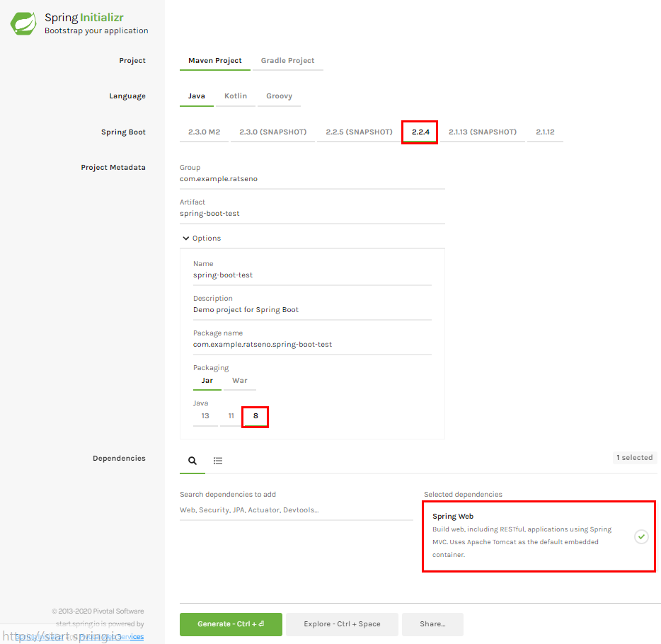Edit the Package name field

(x=312, y=345)
